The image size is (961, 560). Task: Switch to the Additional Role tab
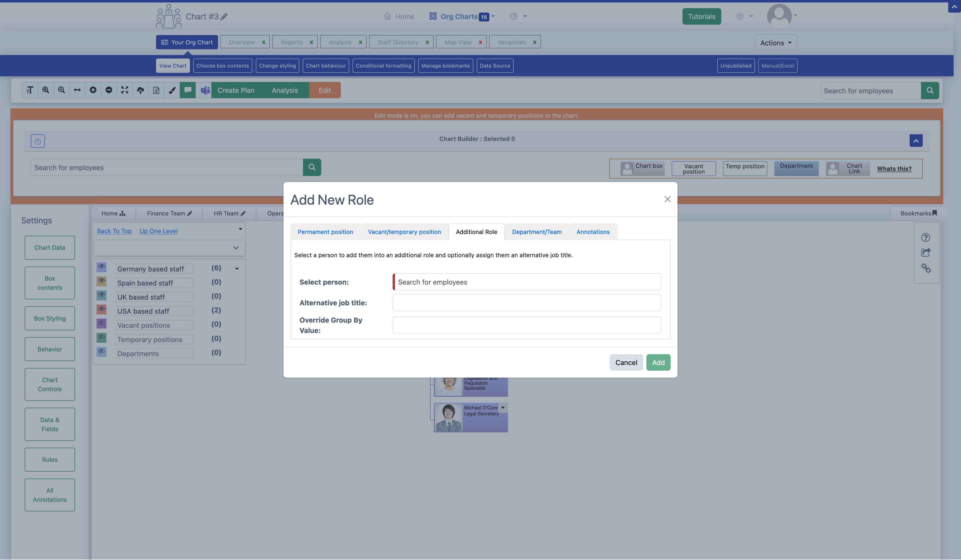click(476, 231)
